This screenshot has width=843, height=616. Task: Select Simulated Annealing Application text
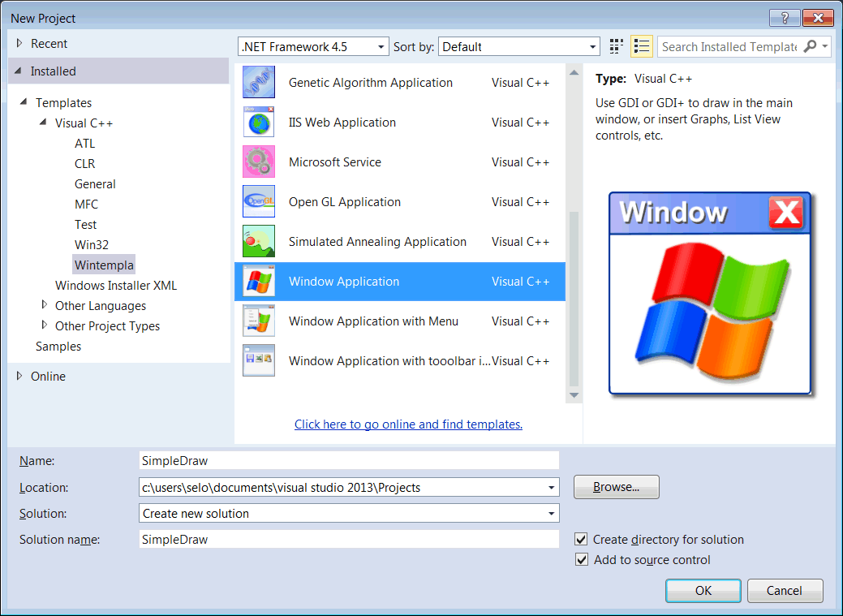(377, 242)
